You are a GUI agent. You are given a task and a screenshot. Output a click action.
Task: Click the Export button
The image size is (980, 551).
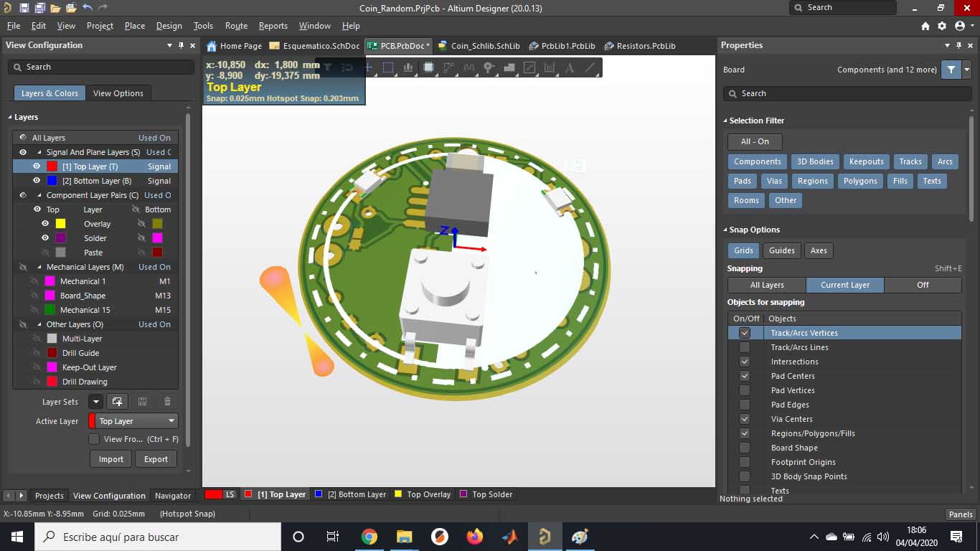click(x=156, y=459)
